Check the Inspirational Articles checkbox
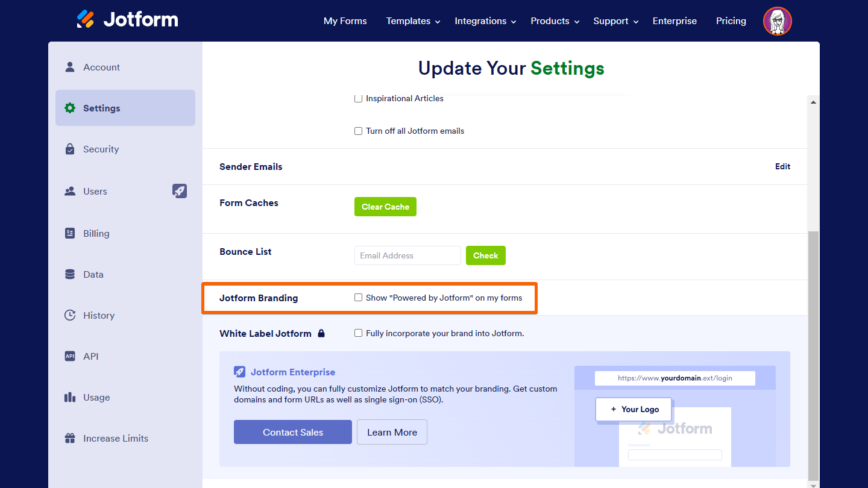Image resolution: width=868 pixels, height=488 pixels. pos(358,98)
